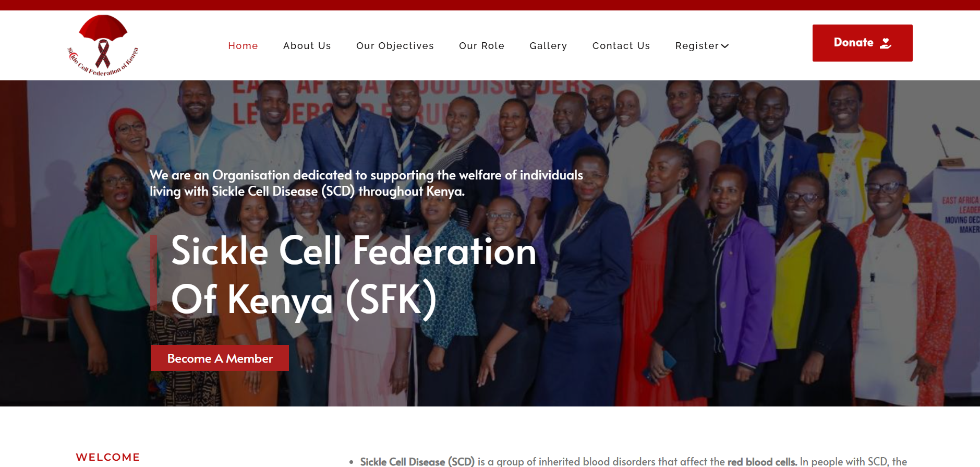Go to About Us page
This screenshot has width=980, height=467.
[x=307, y=46]
